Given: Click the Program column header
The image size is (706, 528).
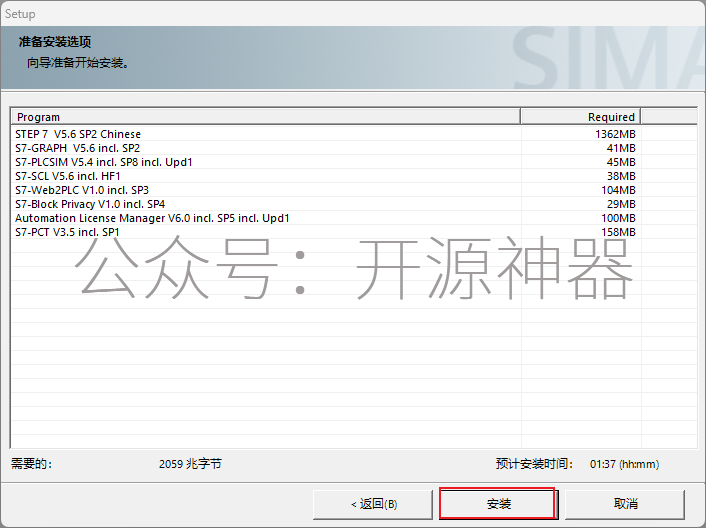Looking at the screenshot, I should (266, 117).
